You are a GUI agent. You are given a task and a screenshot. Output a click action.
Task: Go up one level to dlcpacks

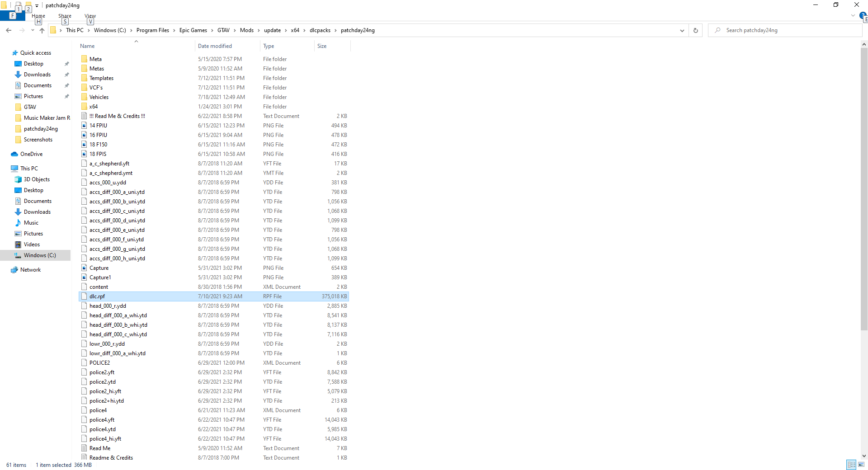[x=42, y=30]
